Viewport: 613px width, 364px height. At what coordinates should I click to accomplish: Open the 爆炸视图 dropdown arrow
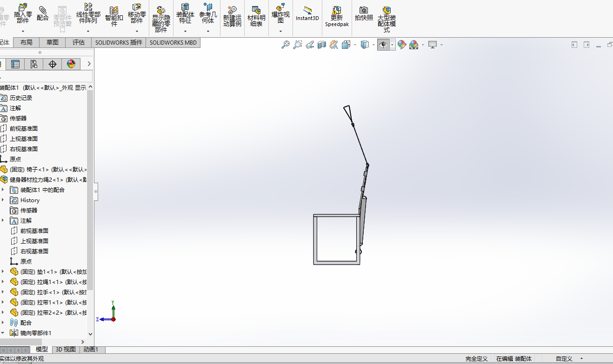click(x=280, y=32)
